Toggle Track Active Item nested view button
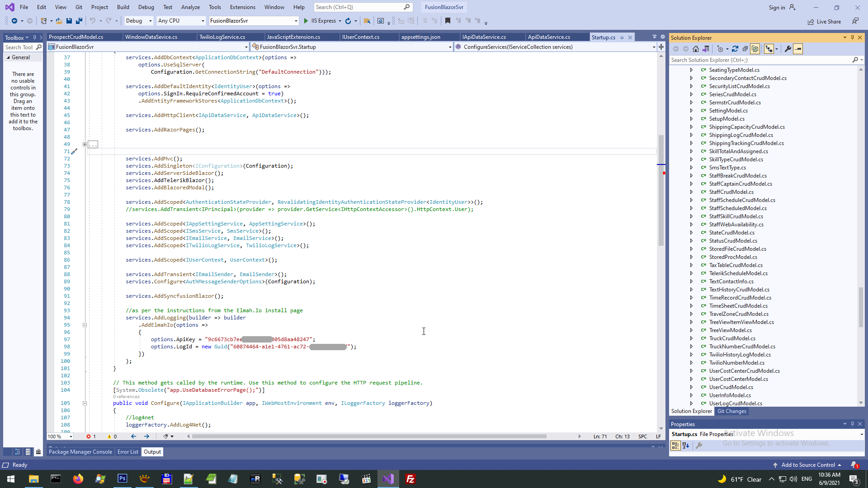This screenshot has height=488, width=868. (769, 49)
